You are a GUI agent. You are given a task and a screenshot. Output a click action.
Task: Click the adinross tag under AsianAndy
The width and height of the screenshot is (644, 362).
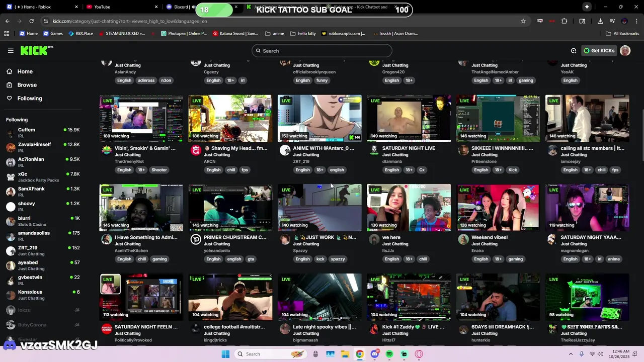(x=146, y=80)
